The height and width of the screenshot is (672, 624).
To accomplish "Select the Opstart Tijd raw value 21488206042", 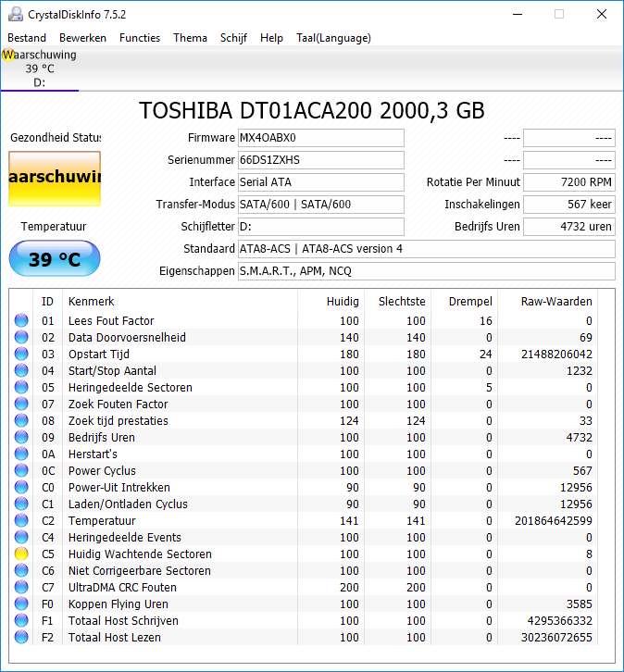I will click(556, 354).
